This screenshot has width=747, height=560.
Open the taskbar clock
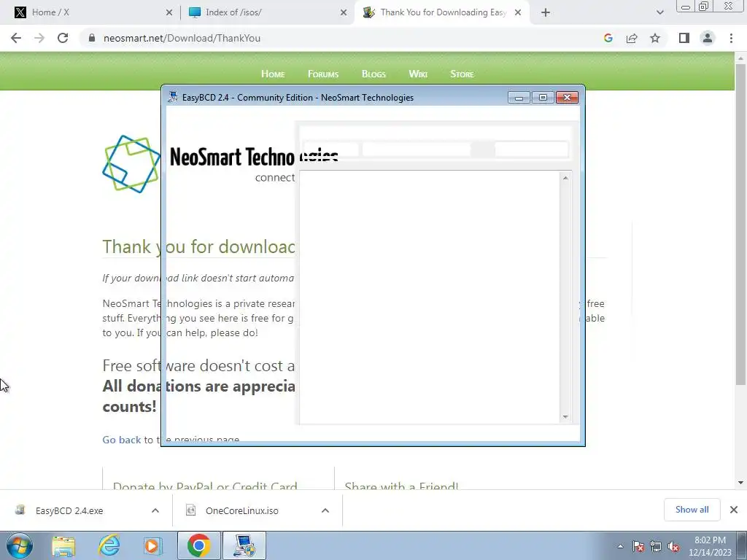710,546
